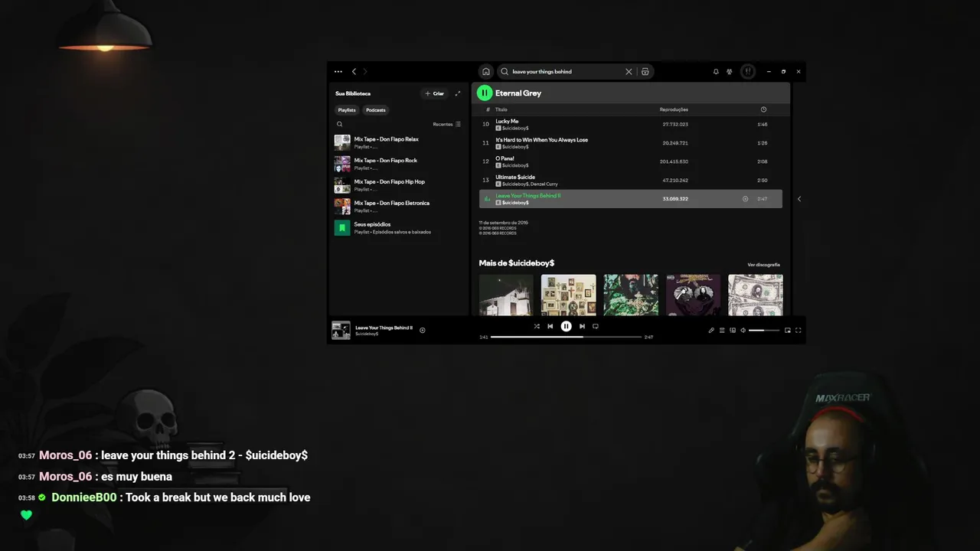Adjust the volume slider

point(764,331)
